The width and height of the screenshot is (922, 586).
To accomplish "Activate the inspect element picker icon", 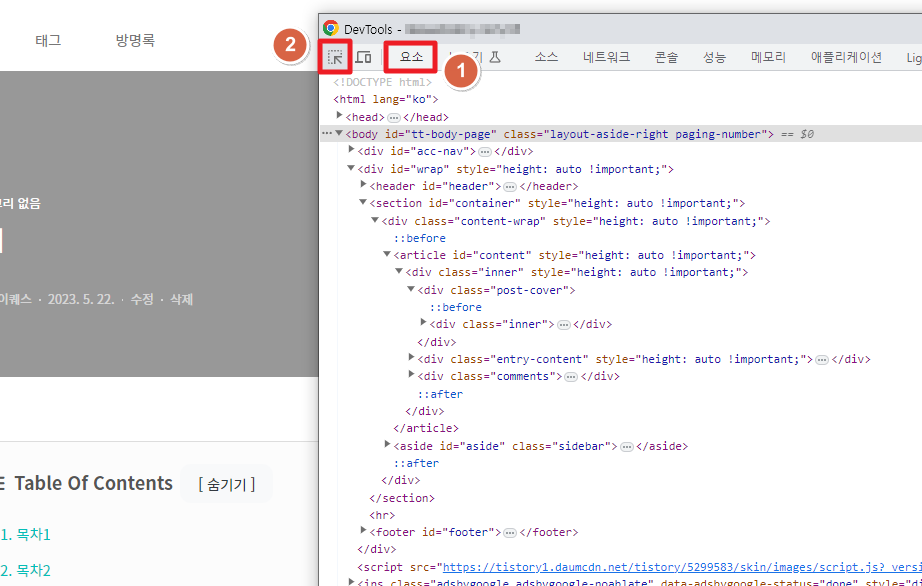I will 335,57.
